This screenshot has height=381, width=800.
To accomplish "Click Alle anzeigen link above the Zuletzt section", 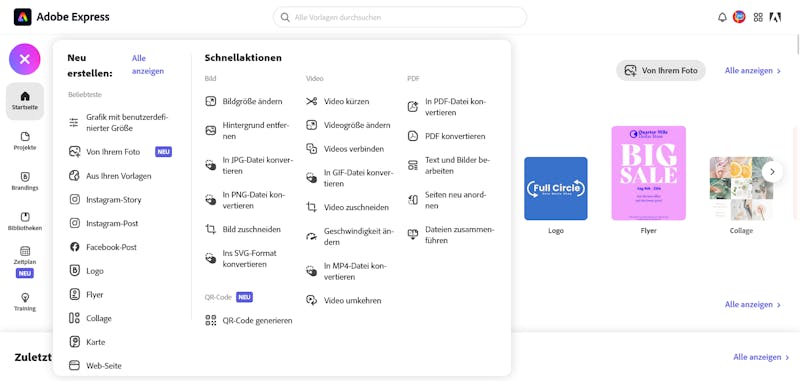I will (753, 304).
